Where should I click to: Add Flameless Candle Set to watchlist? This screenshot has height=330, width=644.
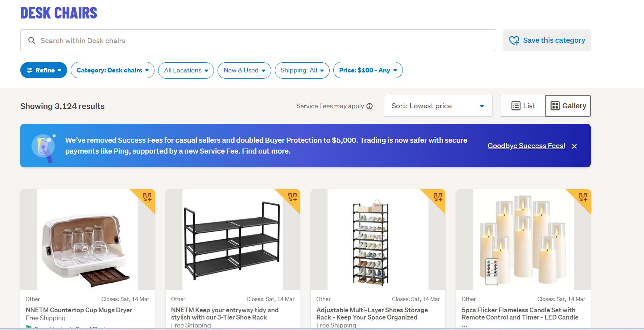583,197
